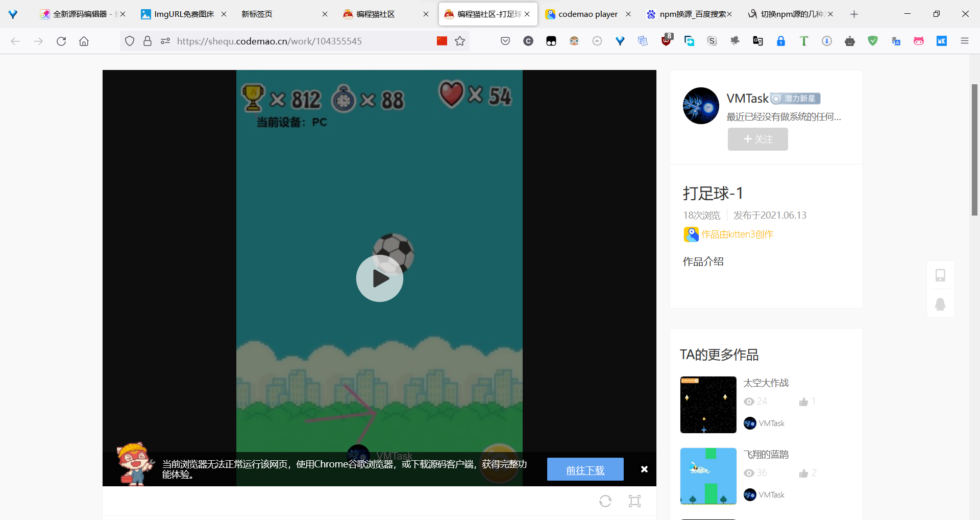
Task: Open the 太空大作战 work thumbnail
Action: tap(708, 405)
